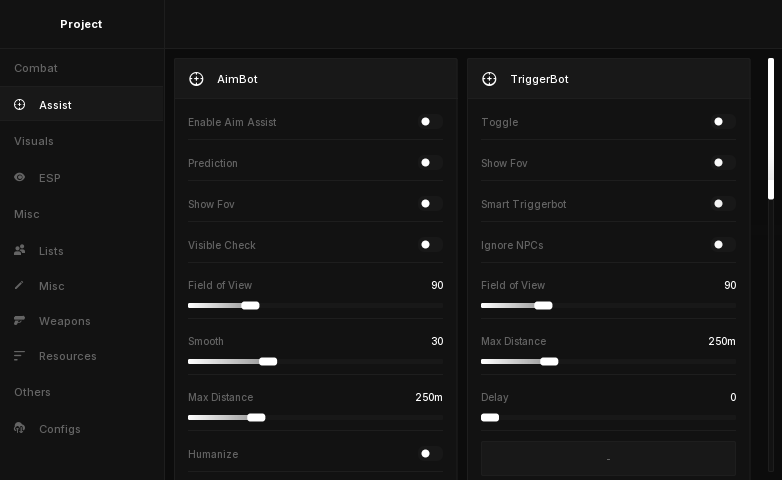Enable the Visible Check switch
Screen dimensions: 782x480
(430, 245)
